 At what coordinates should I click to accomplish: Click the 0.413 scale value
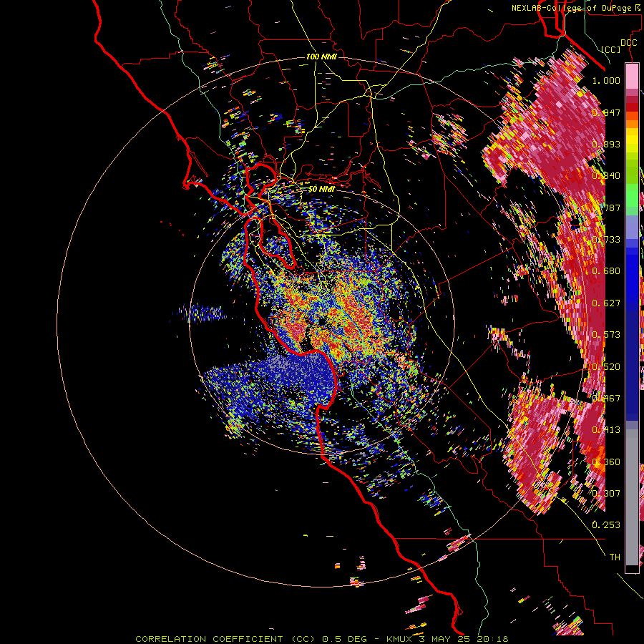point(606,430)
